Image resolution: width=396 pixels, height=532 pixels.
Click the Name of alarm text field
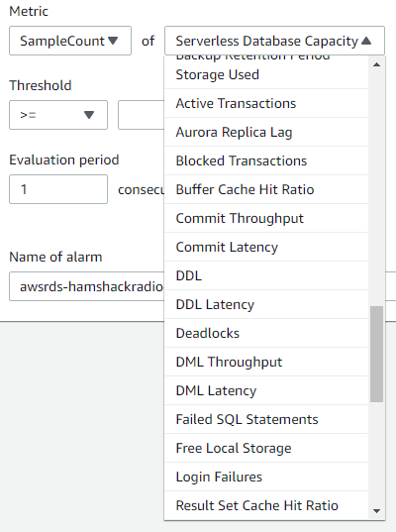pos(86,286)
